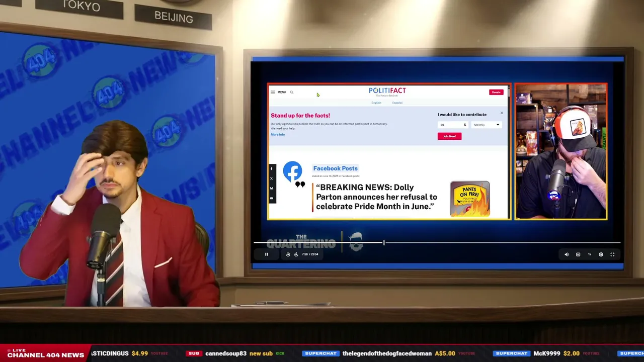Share the article on Facebook icon

pos(272,169)
